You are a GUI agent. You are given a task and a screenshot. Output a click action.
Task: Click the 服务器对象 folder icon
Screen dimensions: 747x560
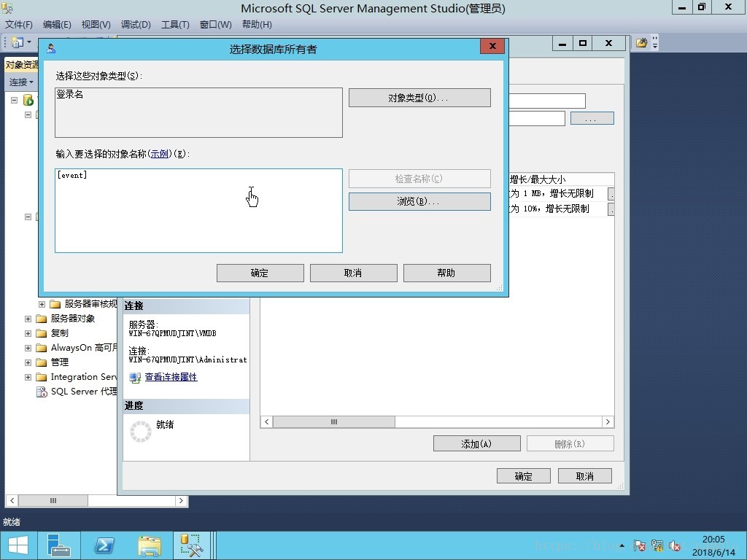(x=42, y=319)
